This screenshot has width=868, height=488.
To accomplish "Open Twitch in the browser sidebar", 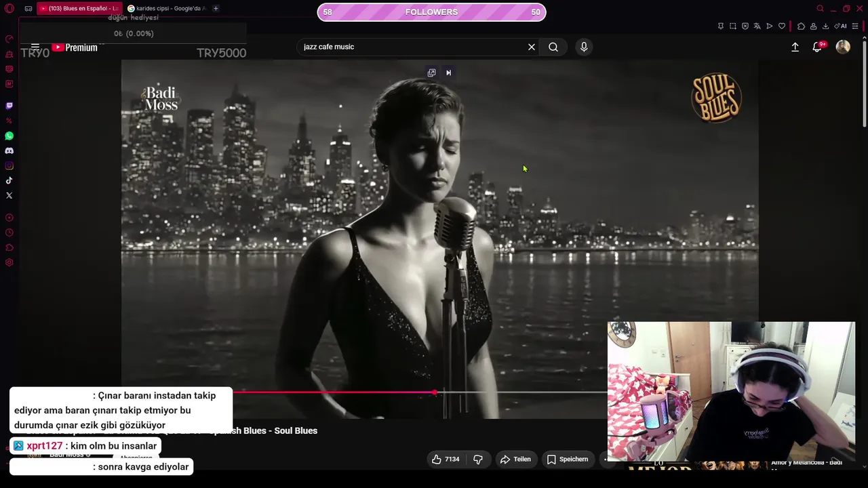I will pos(9,106).
